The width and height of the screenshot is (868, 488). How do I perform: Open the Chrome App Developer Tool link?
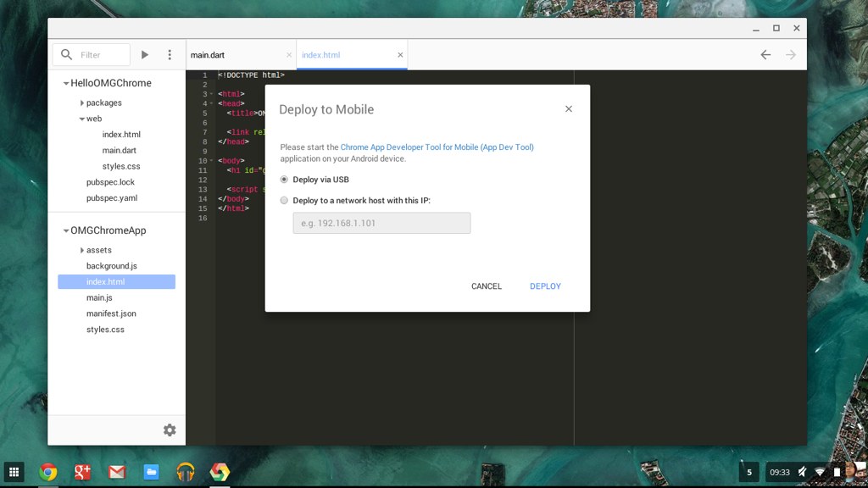tap(437, 147)
